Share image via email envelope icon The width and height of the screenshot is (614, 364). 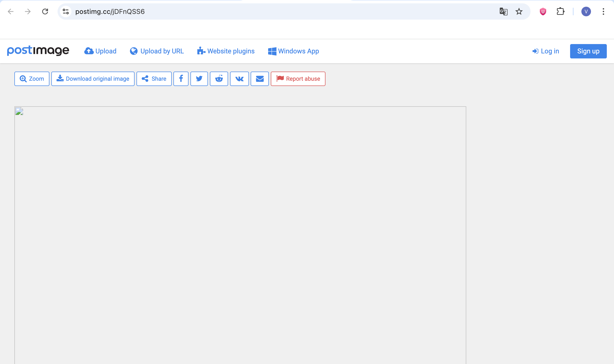click(260, 79)
